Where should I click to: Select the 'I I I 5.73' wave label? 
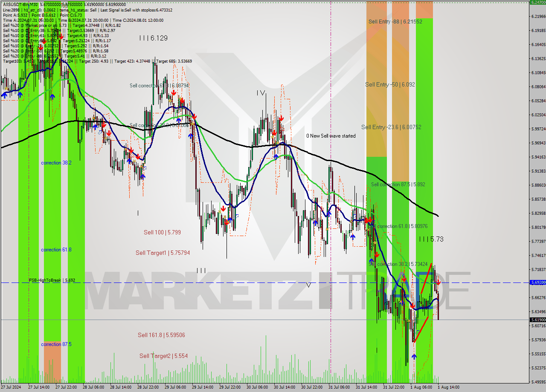431,239
